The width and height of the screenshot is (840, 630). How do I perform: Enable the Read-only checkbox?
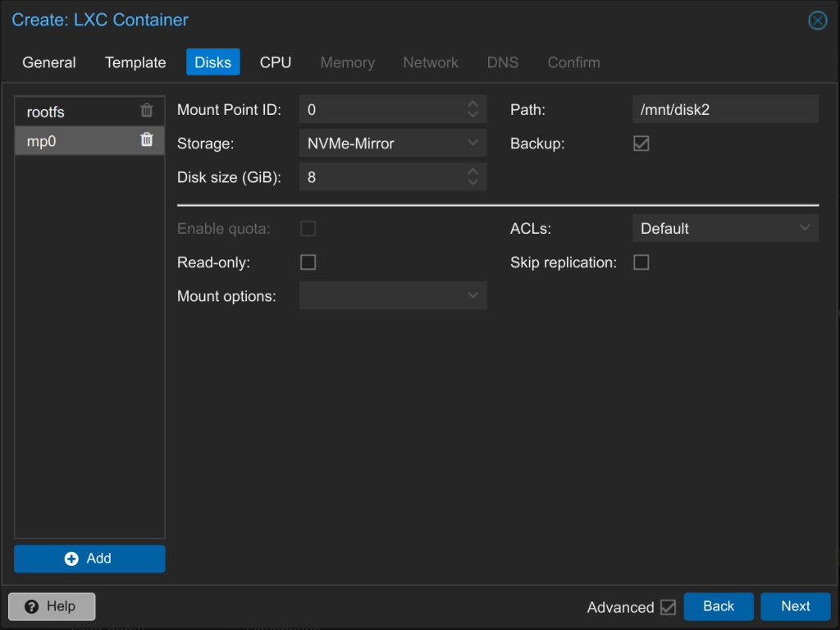[x=308, y=262]
